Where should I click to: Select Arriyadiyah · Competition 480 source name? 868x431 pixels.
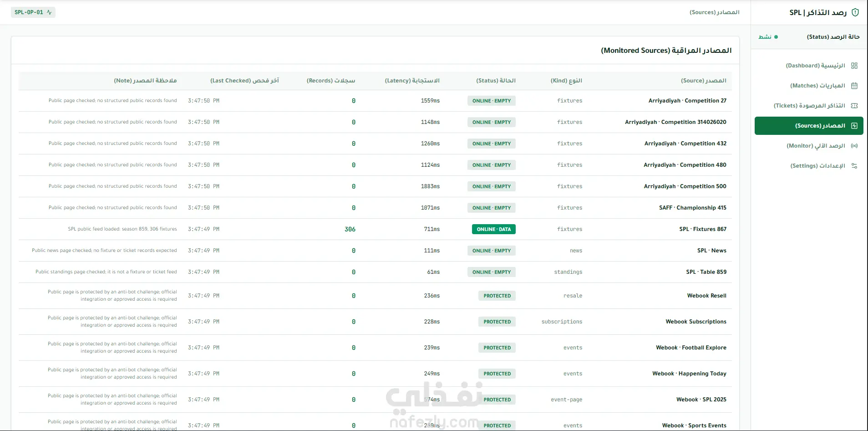pos(685,165)
